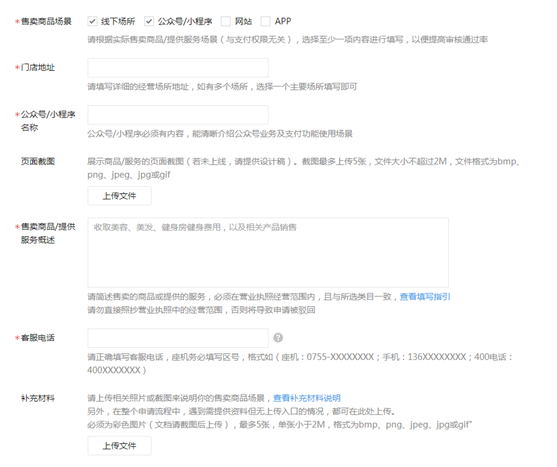Click the warning text 请勿直接照抄营业执照中的经营范围
Viewport: 557px width, 467px height.
coord(201,310)
